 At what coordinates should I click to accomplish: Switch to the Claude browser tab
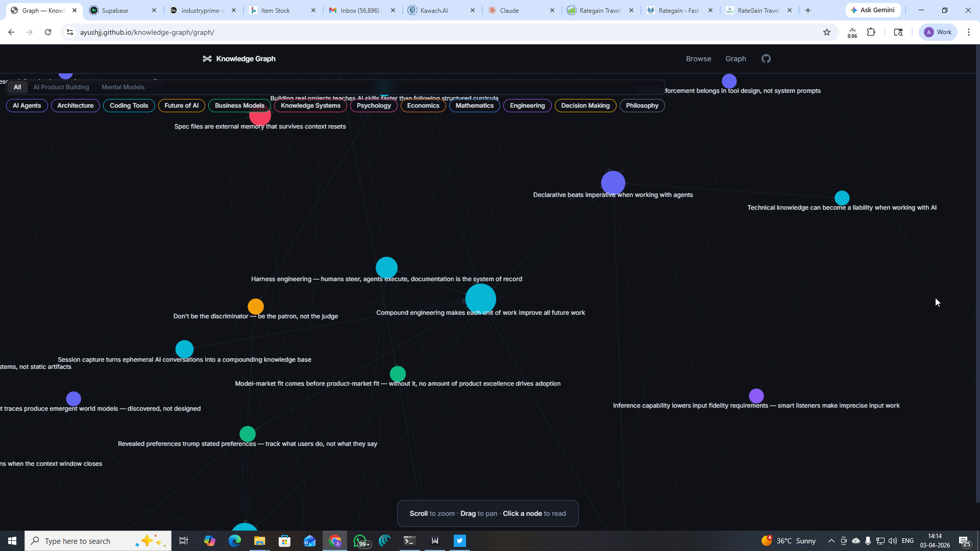coord(510,10)
